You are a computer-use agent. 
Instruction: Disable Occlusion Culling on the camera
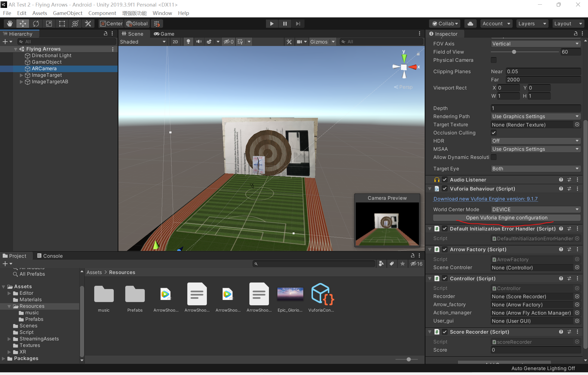point(494,133)
